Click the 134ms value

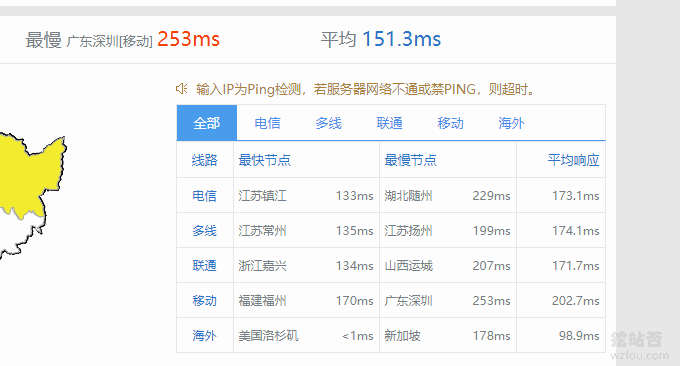click(354, 265)
